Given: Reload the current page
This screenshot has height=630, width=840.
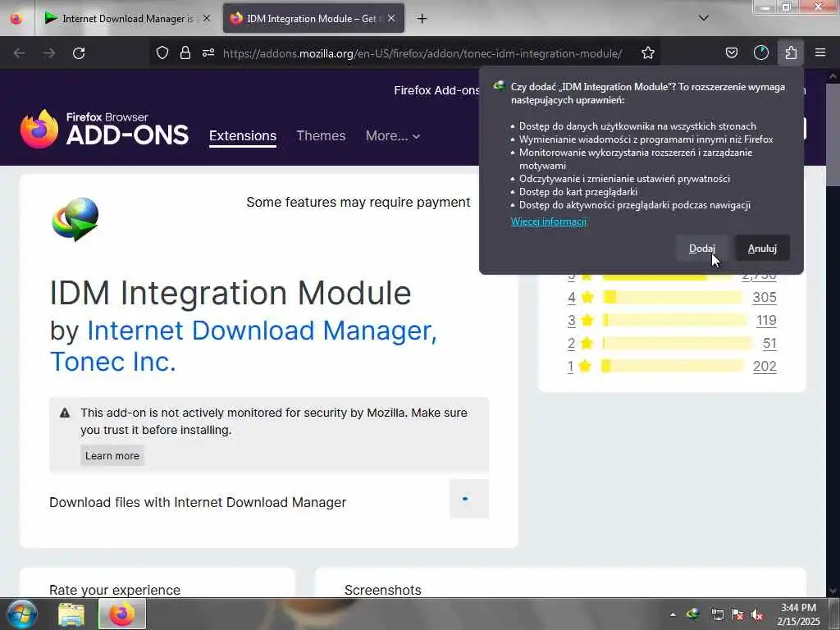Looking at the screenshot, I should coord(79,53).
